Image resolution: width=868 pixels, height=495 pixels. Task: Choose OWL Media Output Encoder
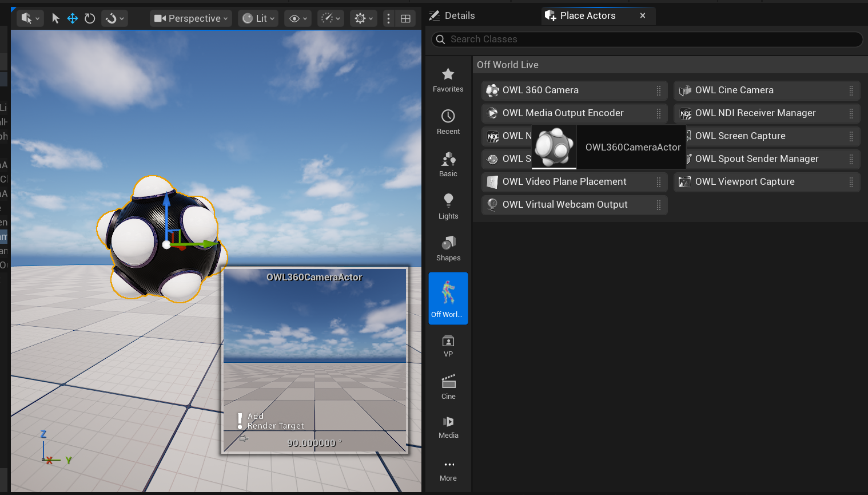click(574, 113)
